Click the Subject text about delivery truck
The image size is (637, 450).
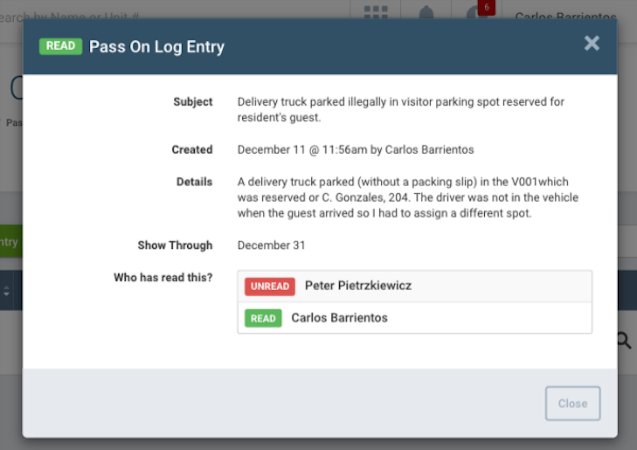[x=401, y=109]
